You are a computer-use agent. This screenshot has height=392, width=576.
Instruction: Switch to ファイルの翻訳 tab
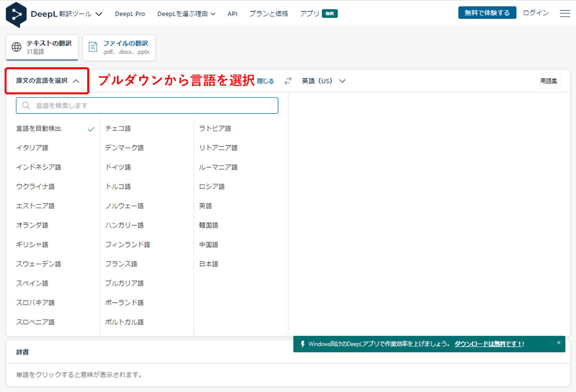coord(119,47)
